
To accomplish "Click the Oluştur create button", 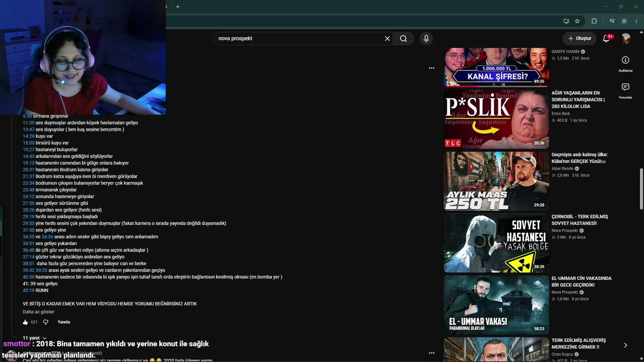I will point(580,39).
